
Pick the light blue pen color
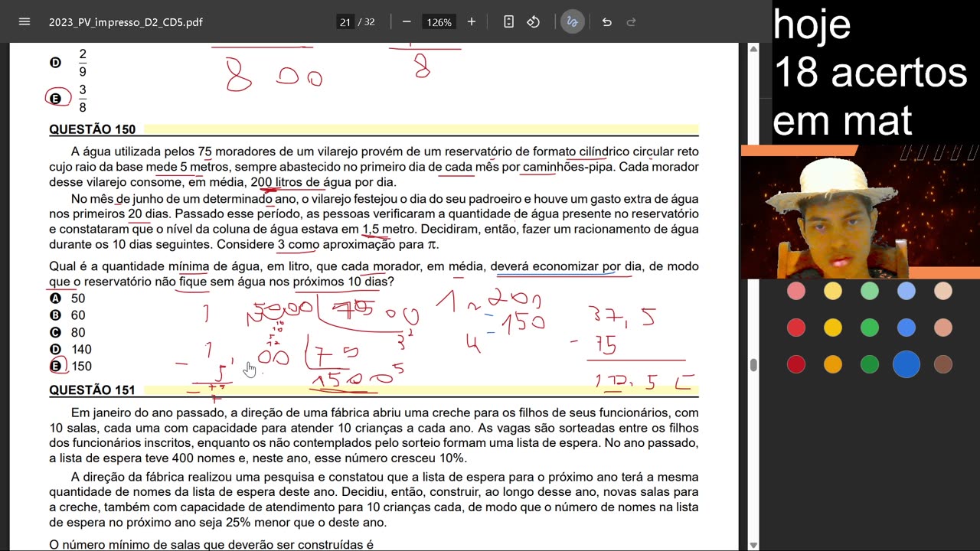pyautogui.click(x=906, y=291)
